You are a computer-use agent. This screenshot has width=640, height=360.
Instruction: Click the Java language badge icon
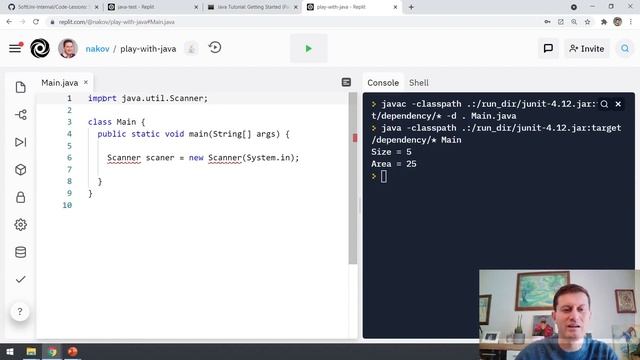pos(191,49)
